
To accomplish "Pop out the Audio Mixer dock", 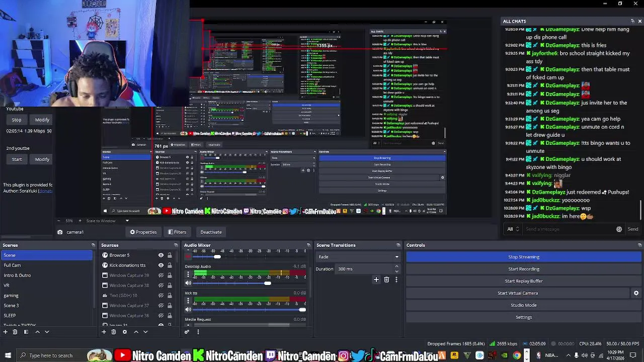I will coord(308,245).
